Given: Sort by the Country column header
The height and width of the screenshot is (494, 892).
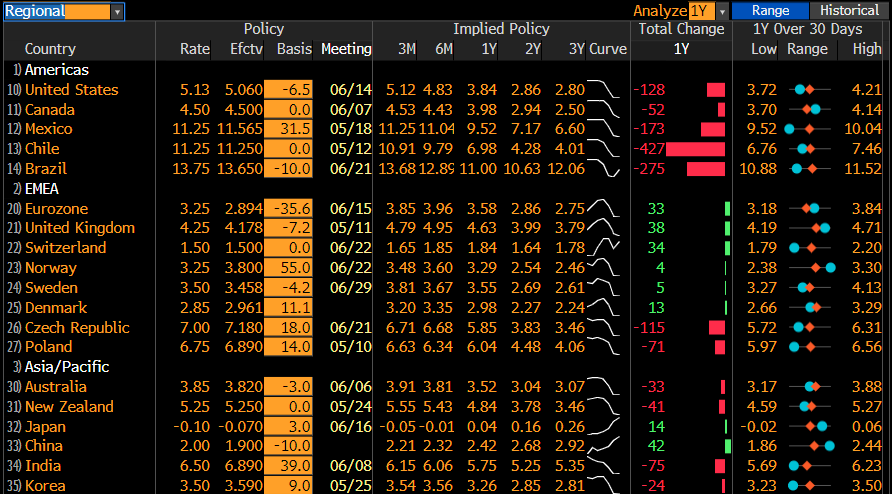Looking at the screenshot, I should point(50,49).
